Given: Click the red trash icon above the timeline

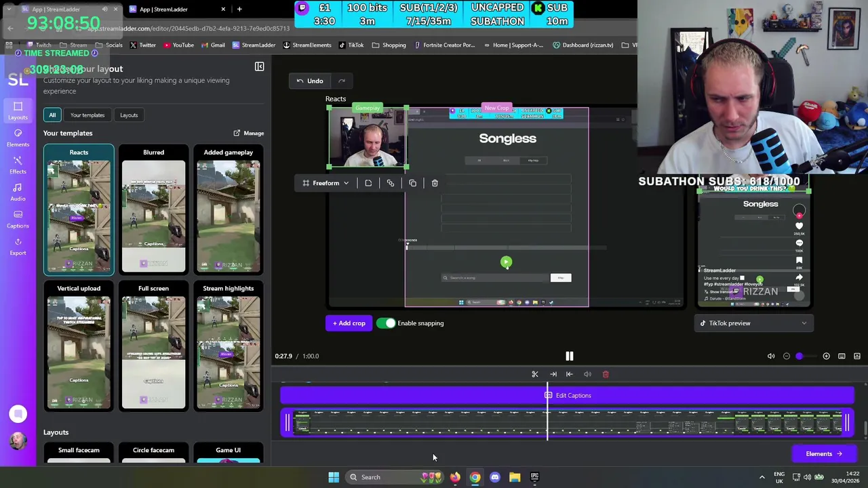Looking at the screenshot, I should tap(606, 374).
